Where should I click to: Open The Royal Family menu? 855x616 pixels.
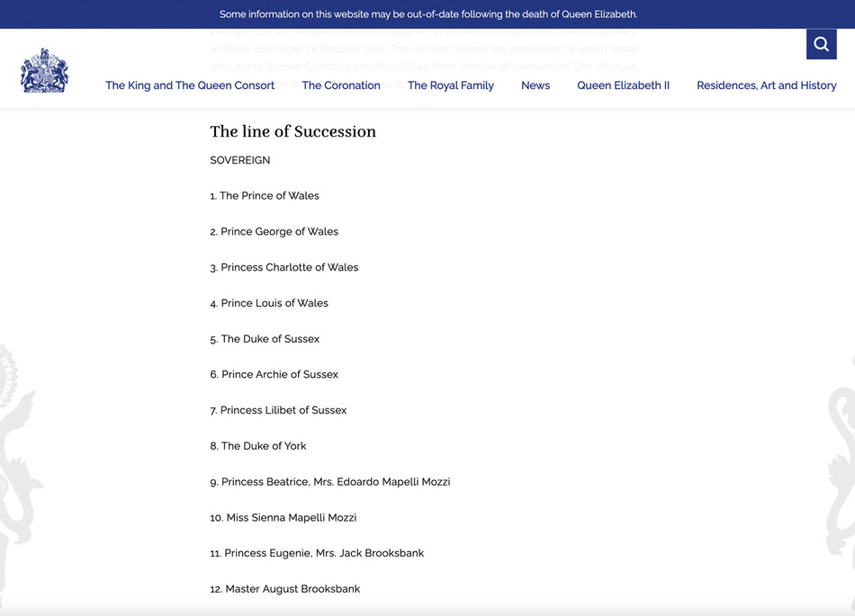coord(450,85)
